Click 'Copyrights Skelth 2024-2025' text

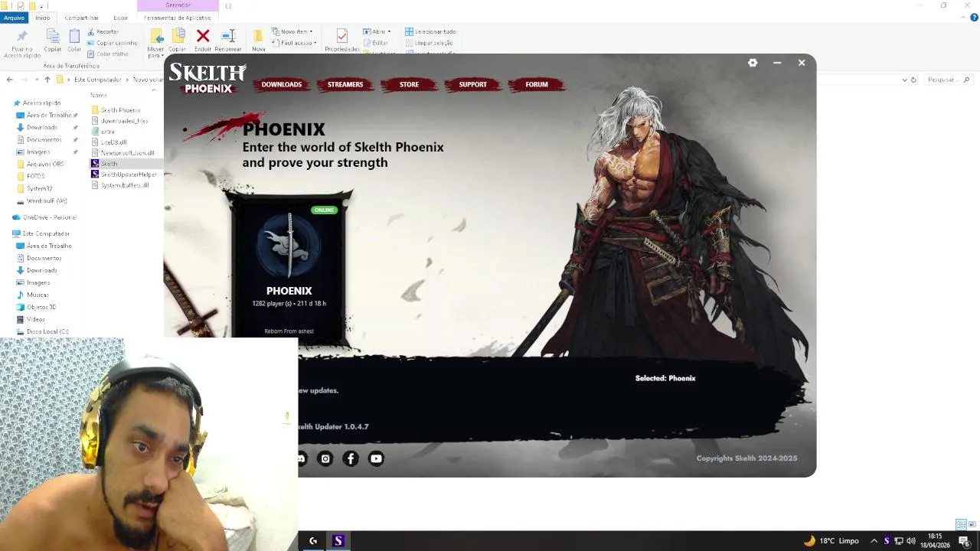click(x=746, y=458)
